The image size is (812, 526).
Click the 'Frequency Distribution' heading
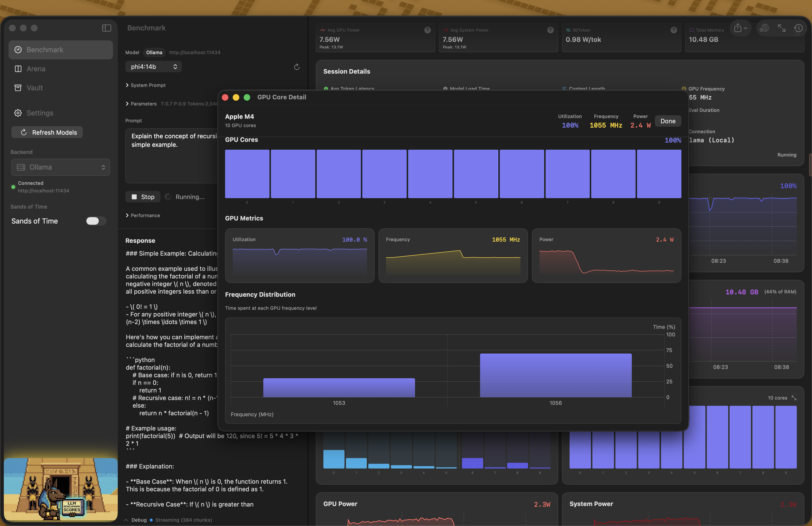[x=260, y=295]
